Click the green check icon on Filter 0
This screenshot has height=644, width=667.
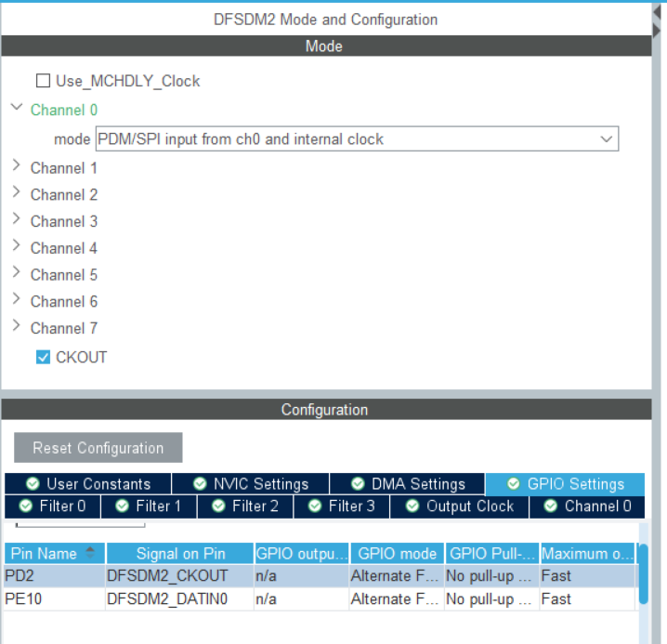(x=26, y=506)
